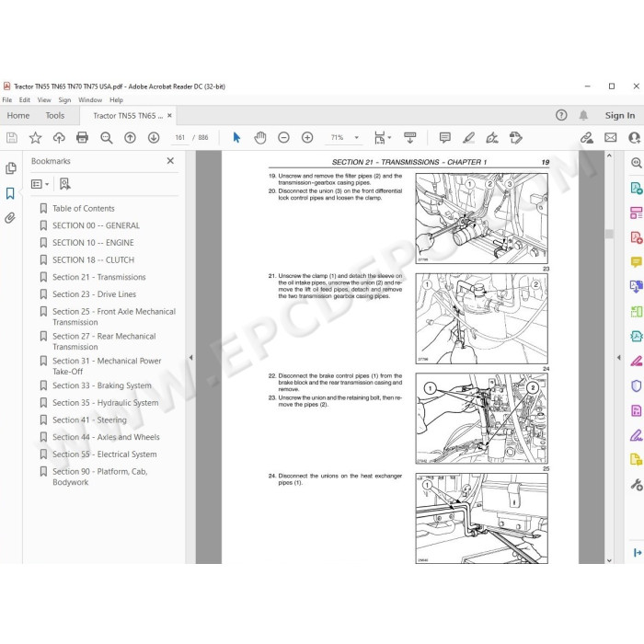Open Section 90 - Platform, Cab, Bodywork bookmark
644x644 pixels.
100,477
